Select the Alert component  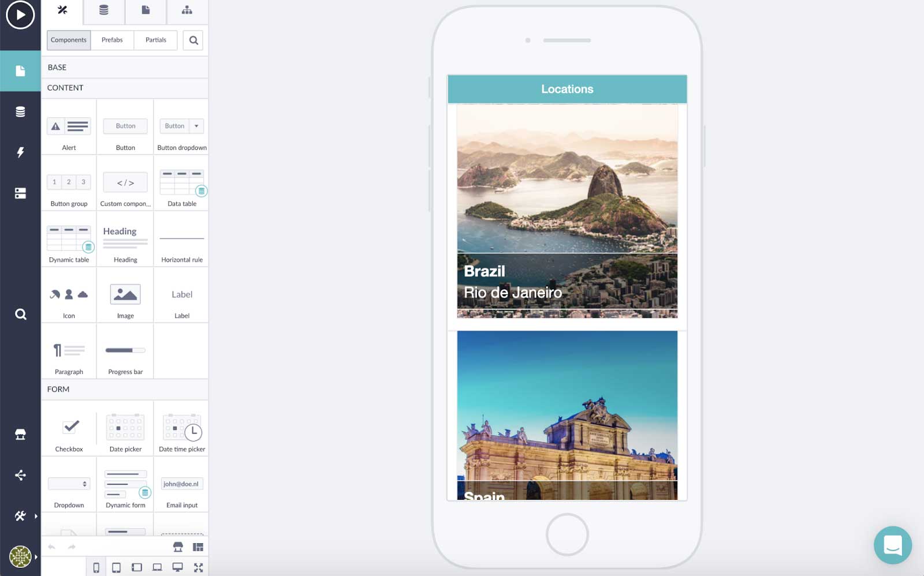point(69,127)
